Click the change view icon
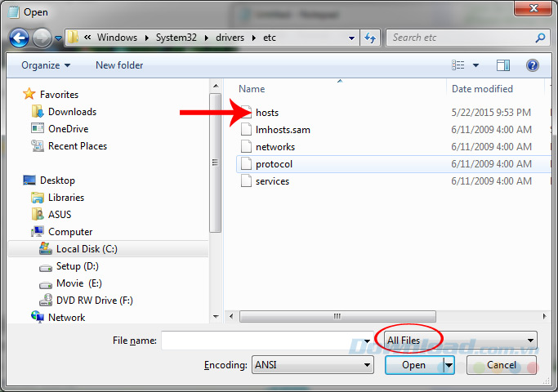The image size is (558, 392). coord(458,65)
